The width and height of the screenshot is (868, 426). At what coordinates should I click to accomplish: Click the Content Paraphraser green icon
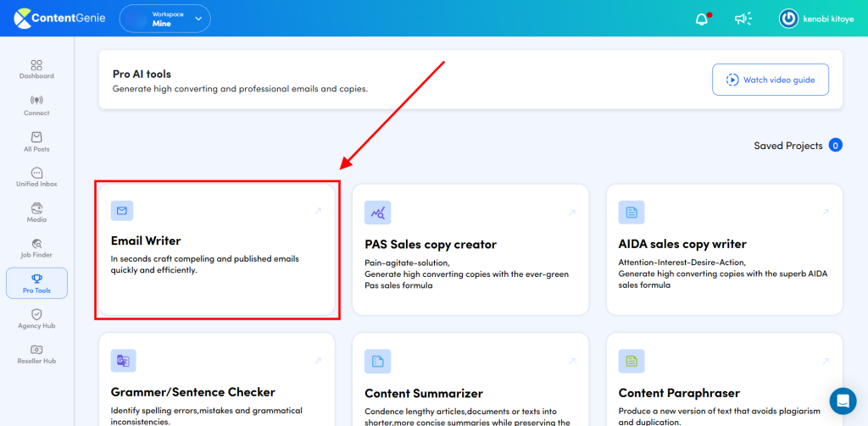[631, 361]
